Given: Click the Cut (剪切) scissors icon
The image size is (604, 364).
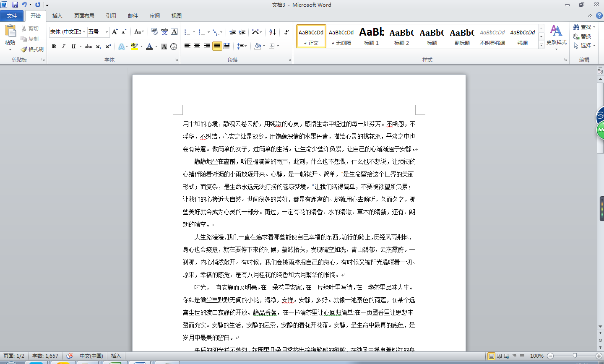Looking at the screenshot, I should coord(24,29).
